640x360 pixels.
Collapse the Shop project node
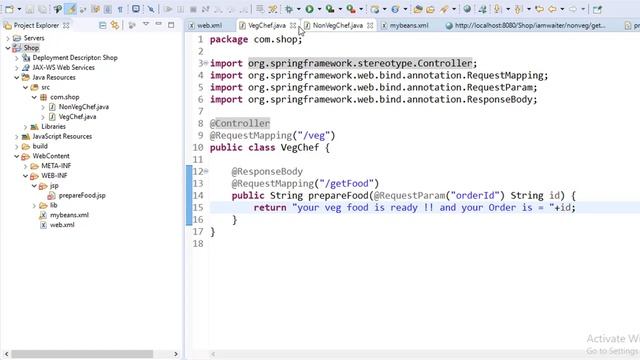[x=8, y=48]
